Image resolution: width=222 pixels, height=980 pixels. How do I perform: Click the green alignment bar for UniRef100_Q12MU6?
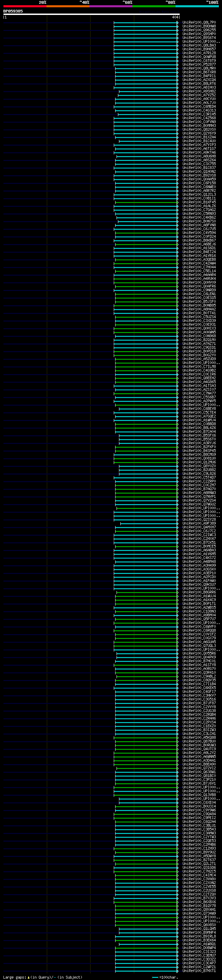pyautogui.click(x=146, y=462)
